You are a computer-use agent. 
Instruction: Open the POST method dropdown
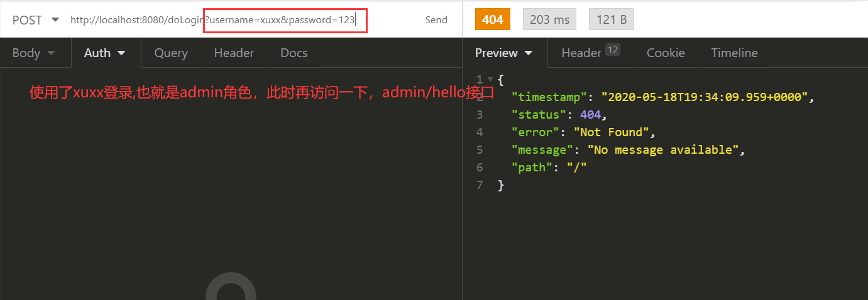tap(35, 20)
